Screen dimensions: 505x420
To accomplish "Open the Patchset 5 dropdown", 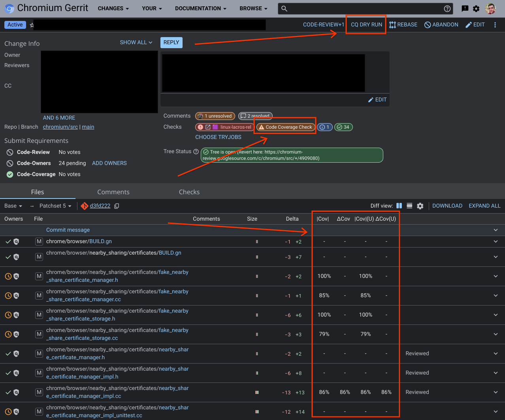I will click(55, 206).
